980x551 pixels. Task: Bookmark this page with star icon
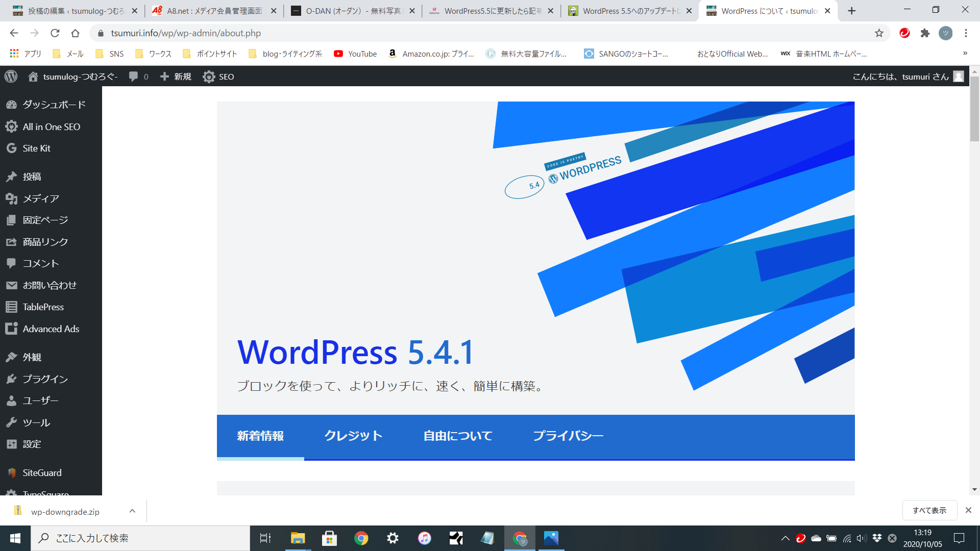click(879, 33)
